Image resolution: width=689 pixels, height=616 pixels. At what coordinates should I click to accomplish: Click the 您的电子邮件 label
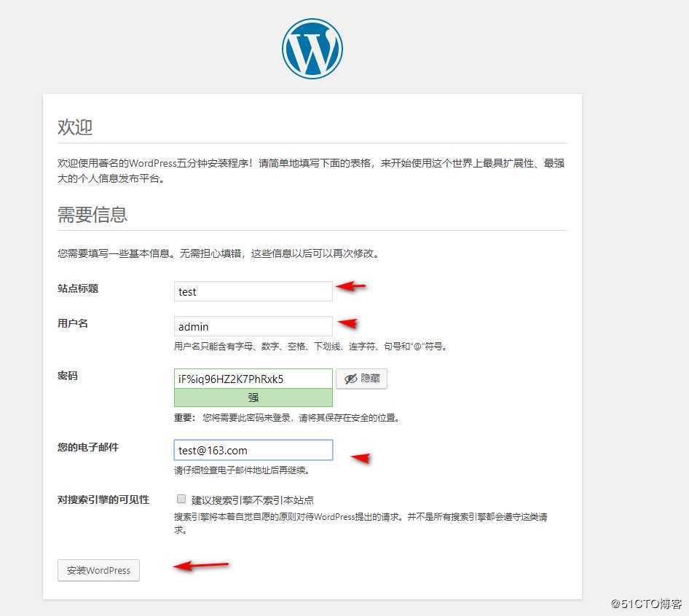[88, 447]
